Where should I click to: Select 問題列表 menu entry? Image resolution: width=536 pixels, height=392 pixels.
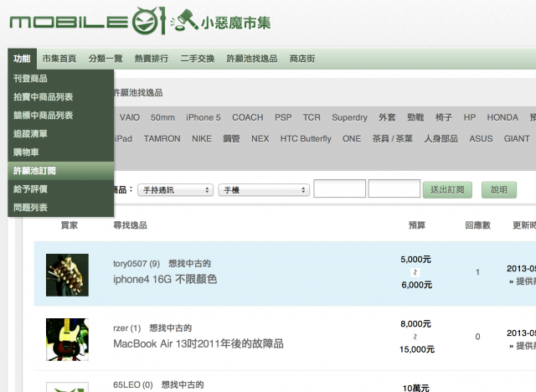coord(61,208)
